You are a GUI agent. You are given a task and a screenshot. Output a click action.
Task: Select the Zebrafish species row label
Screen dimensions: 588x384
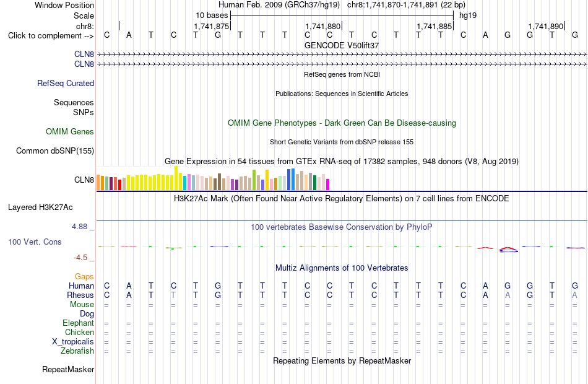[x=77, y=351]
